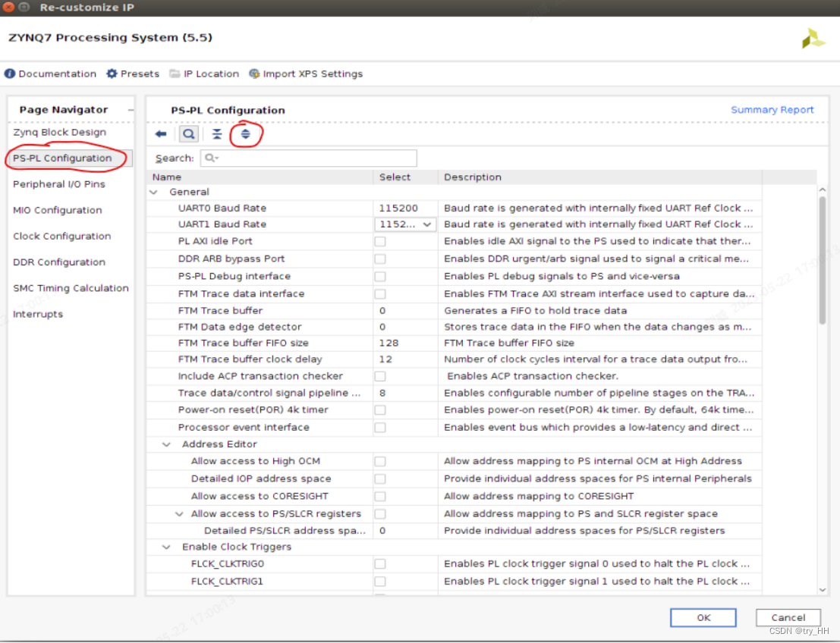Screen dimensions: 840x643
Task: Select PS-PL Configuration in Page Navigator
Action: tap(63, 158)
